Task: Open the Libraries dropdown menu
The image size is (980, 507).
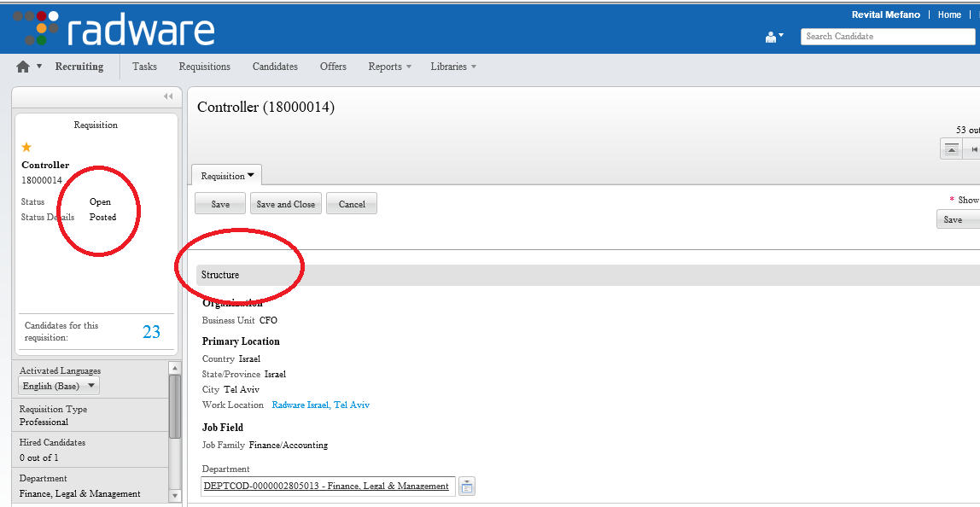Action: point(453,66)
